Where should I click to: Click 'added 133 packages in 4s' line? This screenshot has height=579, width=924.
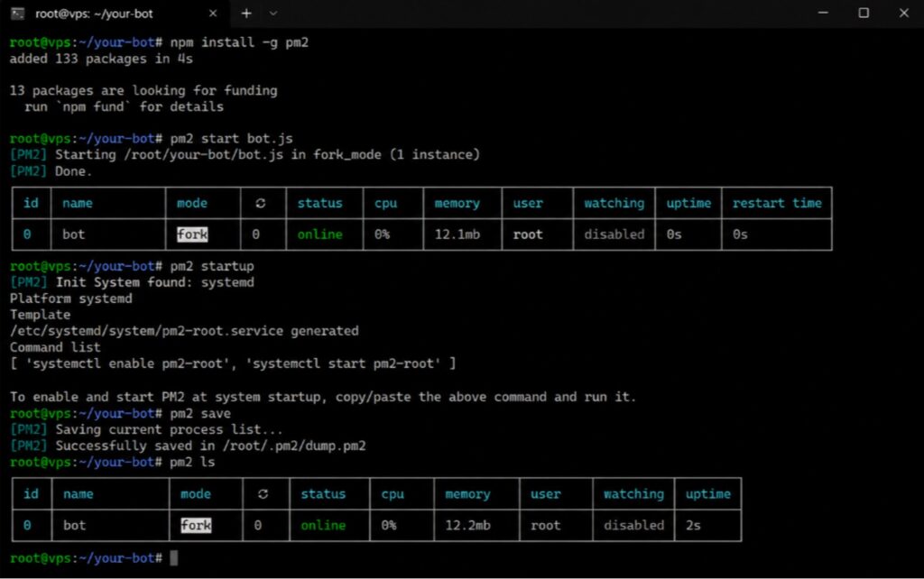(x=101, y=59)
